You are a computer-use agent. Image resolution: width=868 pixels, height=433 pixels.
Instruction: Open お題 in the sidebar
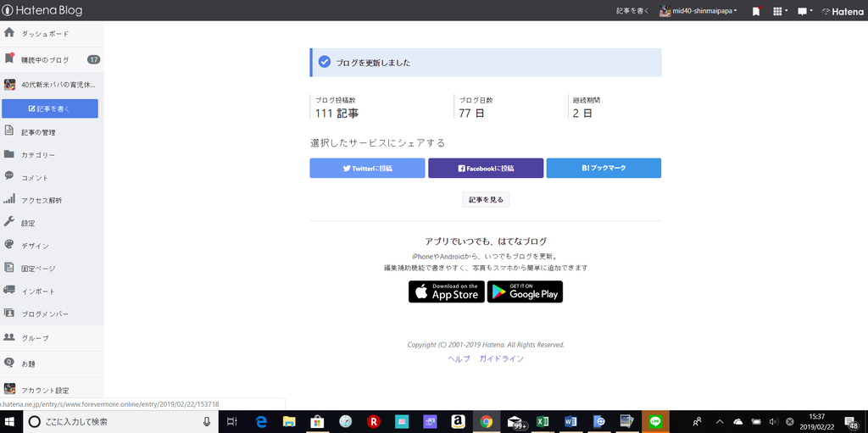(x=52, y=364)
